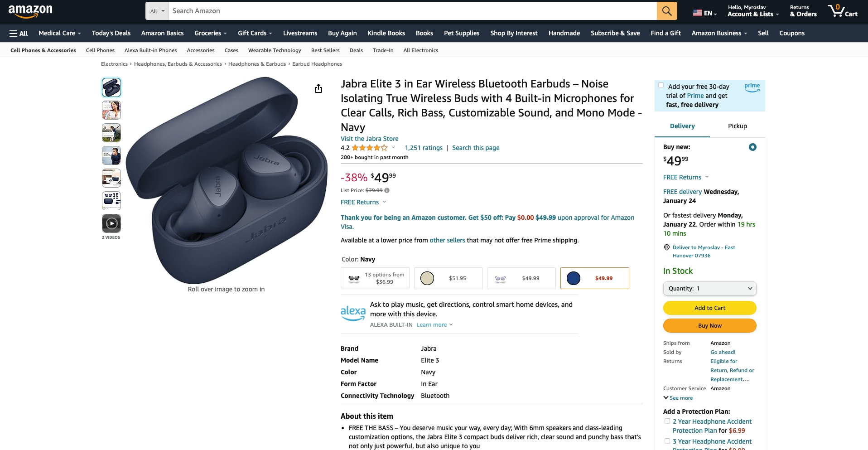Viewport: 868px width, 450px height.
Task: Visit the Jabra Store link
Action: click(x=370, y=139)
